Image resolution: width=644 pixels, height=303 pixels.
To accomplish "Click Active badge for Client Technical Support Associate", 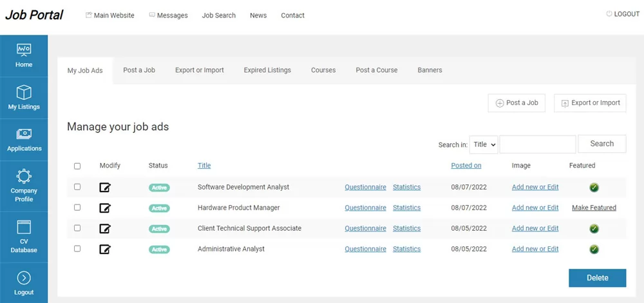I will click(159, 229).
